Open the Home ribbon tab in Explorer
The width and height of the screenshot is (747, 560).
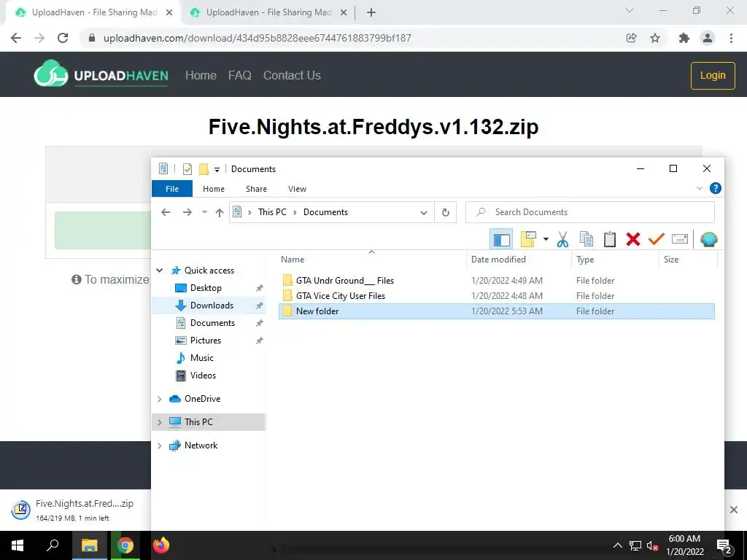pyautogui.click(x=214, y=189)
